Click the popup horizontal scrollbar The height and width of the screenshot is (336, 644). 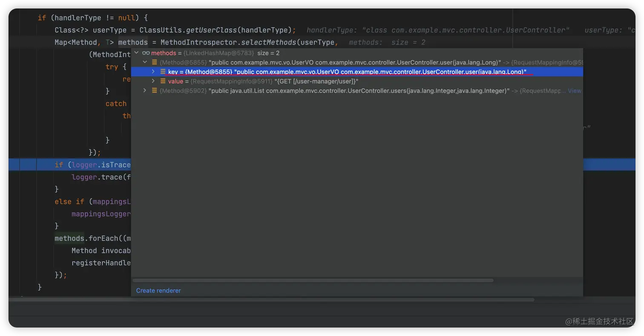[x=313, y=281]
